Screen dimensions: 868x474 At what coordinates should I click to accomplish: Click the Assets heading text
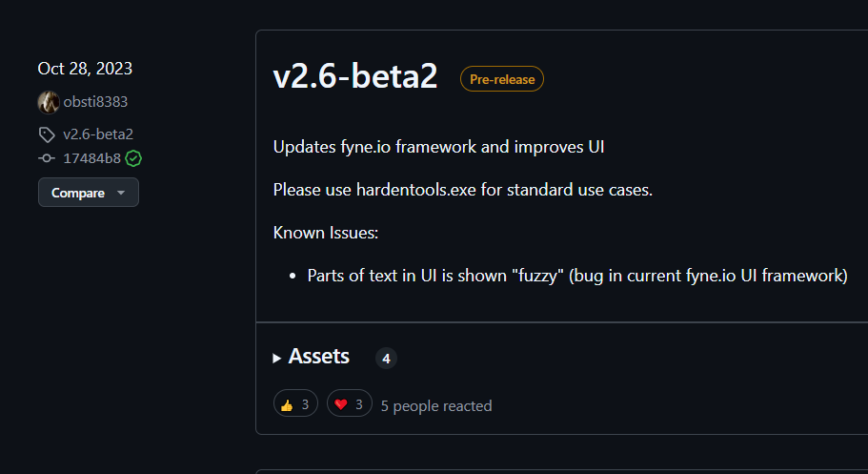tap(319, 357)
